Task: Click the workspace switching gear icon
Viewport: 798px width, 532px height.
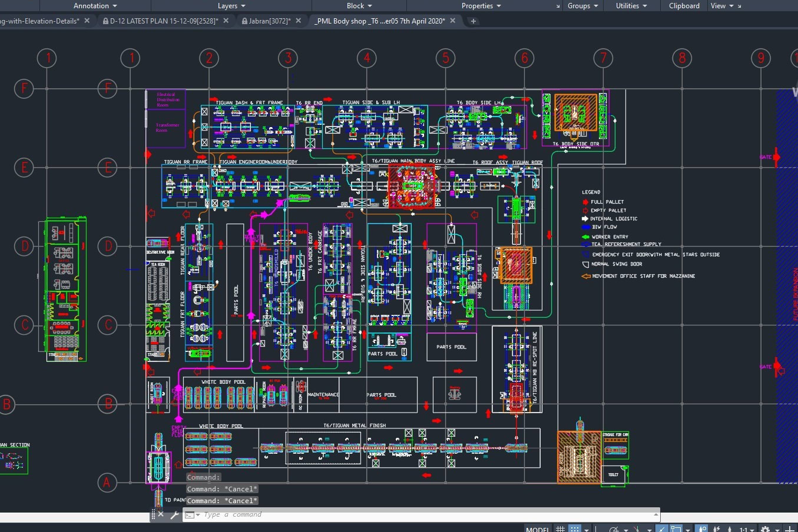Action: [x=766, y=529]
